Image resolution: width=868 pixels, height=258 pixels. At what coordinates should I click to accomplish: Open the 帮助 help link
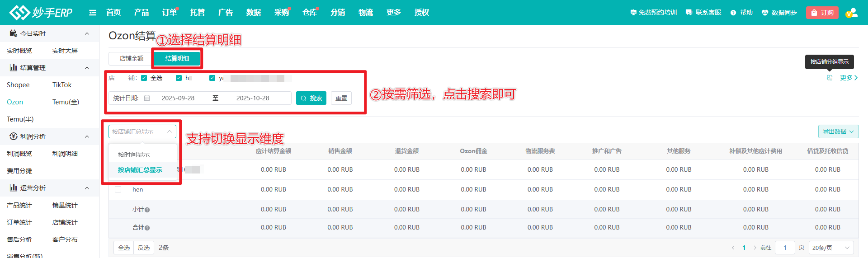click(x=741, y=13)
